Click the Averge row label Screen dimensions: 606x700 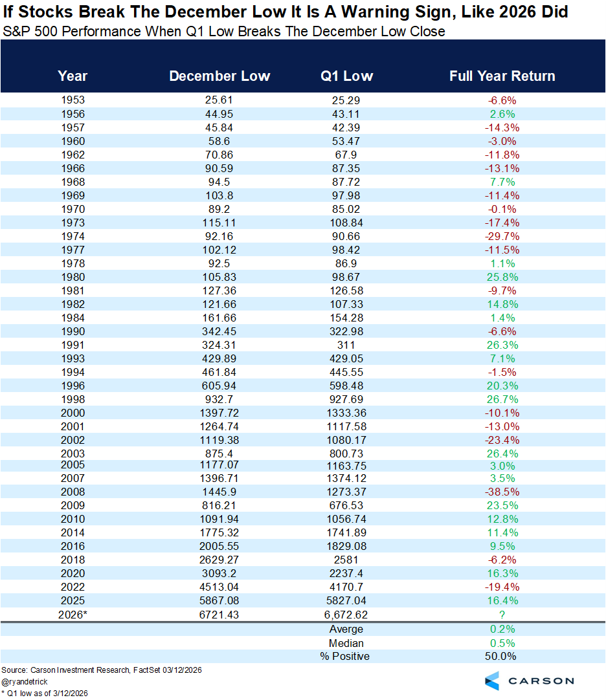point(346,629)
